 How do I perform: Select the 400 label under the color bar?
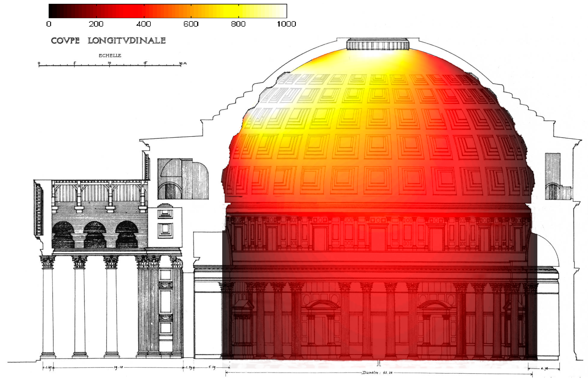coord(144,24)
